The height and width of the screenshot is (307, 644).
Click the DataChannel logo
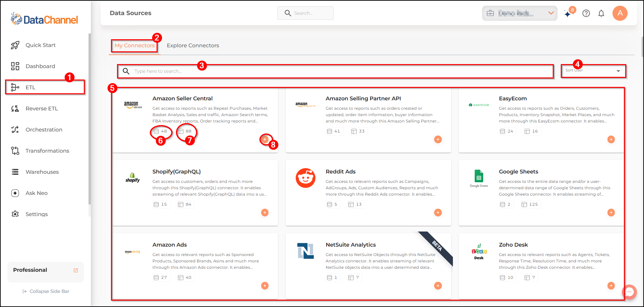coord(44,19)
